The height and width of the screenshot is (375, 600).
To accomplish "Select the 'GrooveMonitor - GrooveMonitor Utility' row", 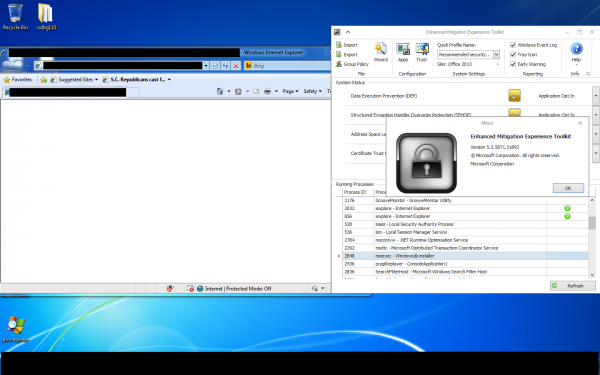I will click(465, 200).
